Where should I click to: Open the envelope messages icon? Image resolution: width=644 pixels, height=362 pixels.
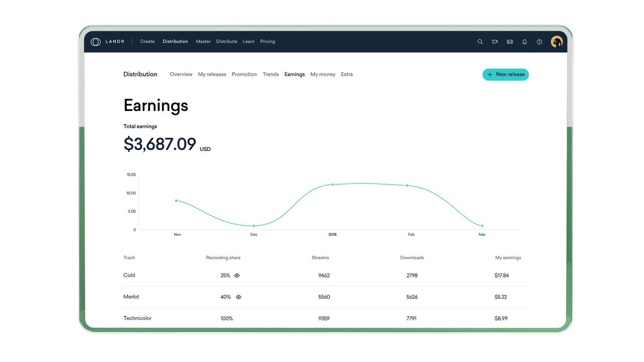click(x=509, y=42)
